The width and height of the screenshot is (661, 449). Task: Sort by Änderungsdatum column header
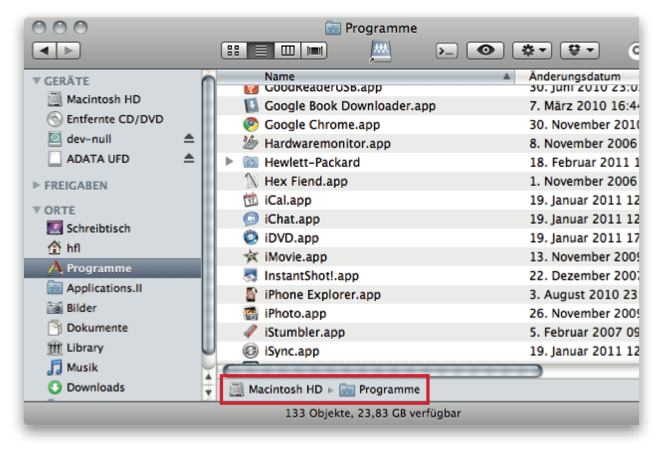577,76
